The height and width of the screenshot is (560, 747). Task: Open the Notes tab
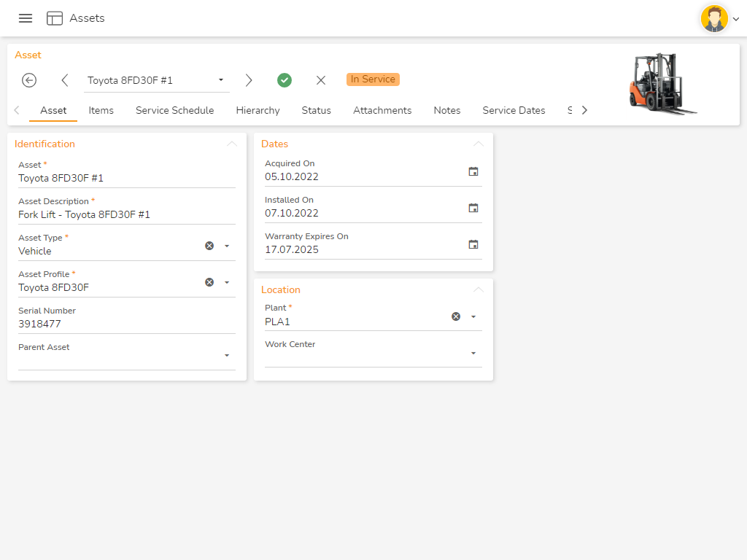(447, 111)
